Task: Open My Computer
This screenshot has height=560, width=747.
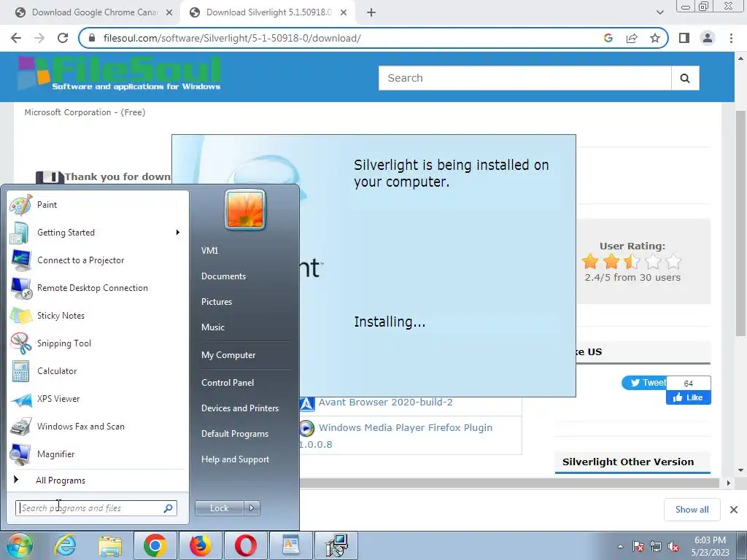Action: 228,355
